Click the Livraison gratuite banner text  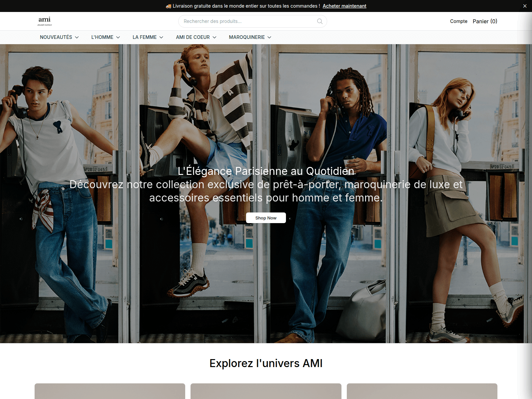click(x=246, y=6)
